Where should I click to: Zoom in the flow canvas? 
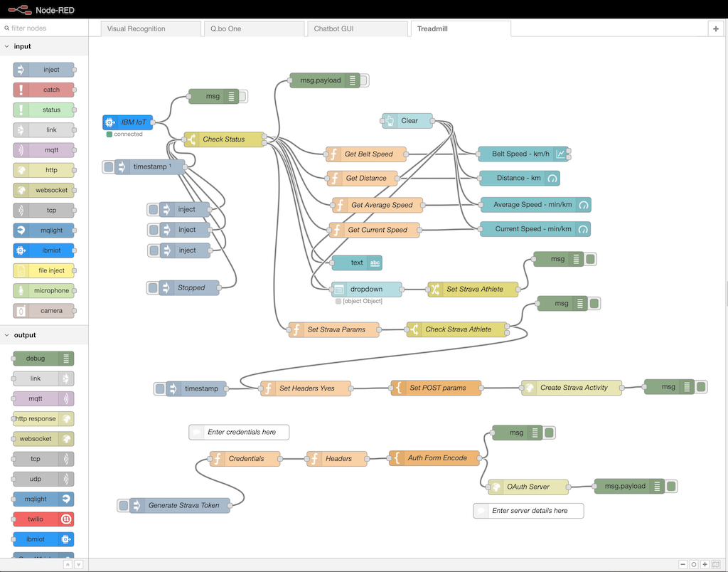pos(705,564)
